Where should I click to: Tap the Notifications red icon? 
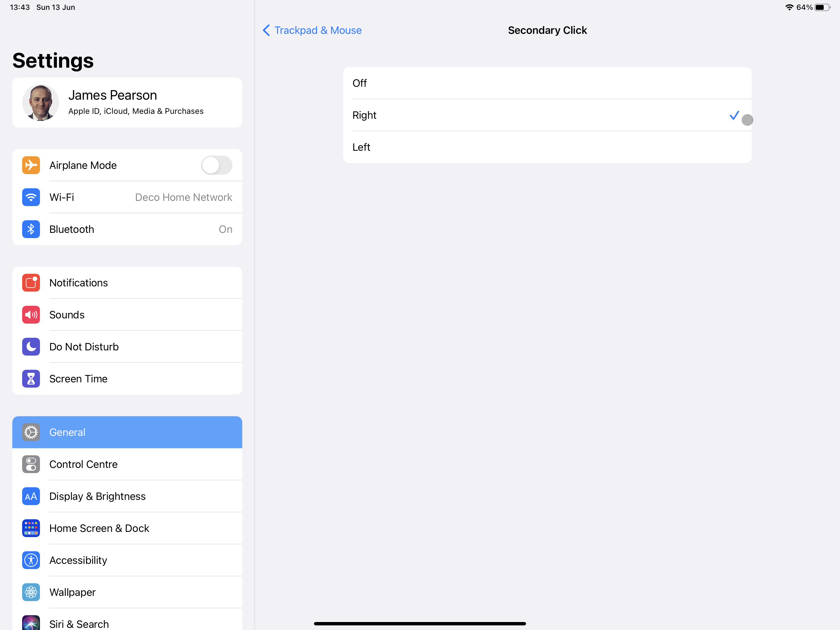click(31, 283)
